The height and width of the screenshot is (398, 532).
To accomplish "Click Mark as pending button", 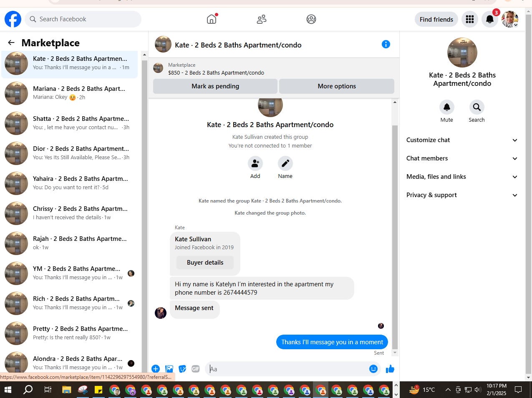I will point(215,86).
